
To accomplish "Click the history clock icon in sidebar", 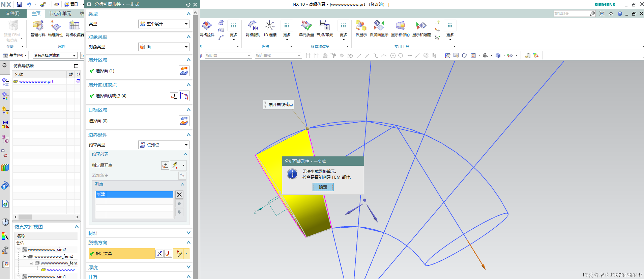I will tap(5, 222).
